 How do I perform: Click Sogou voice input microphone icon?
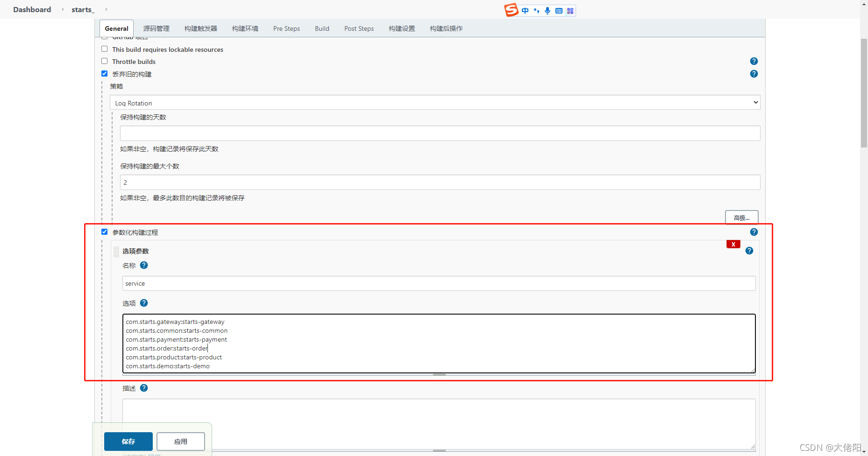click(548, 11)
